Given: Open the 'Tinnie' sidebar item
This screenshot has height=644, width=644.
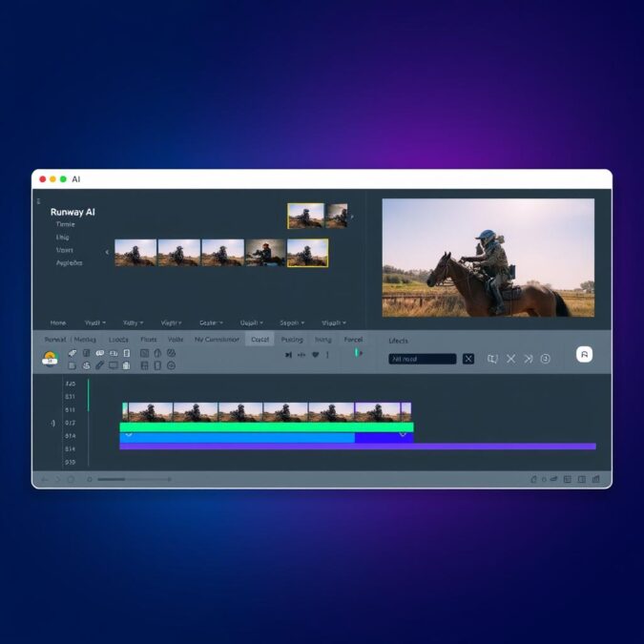Looking at the screenshot, I should pos(65,224).
